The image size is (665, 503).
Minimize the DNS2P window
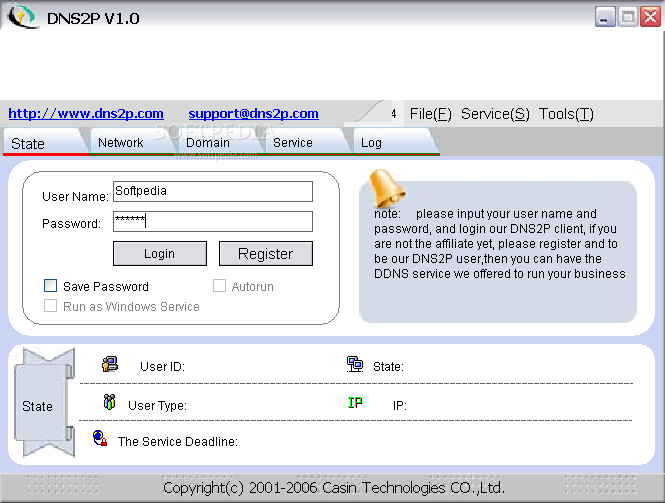pos(605,17)
